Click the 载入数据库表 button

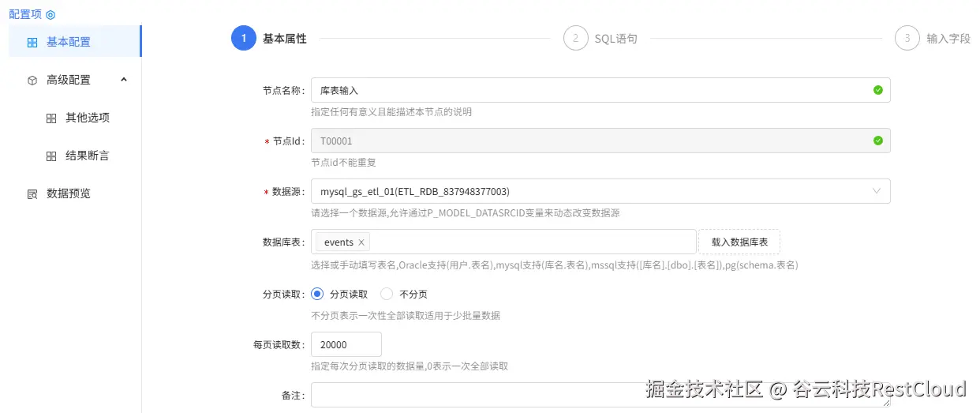coord(739,242)
